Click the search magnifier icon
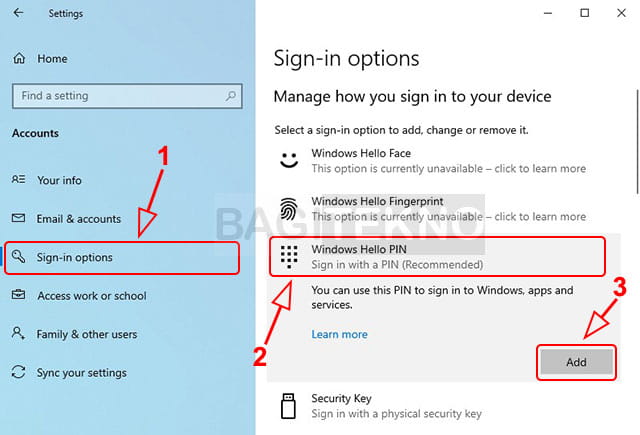 click(x=231, y=96)
